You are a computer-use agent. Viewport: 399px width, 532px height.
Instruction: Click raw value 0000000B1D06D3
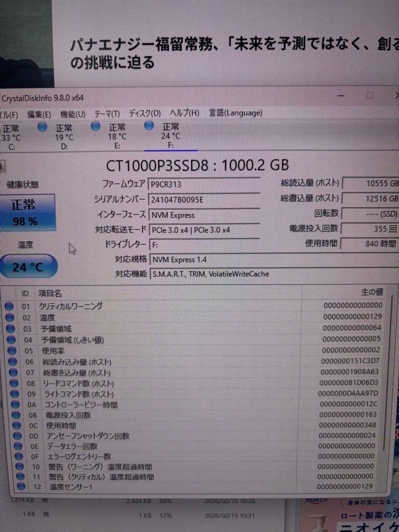tap(349, 382)
